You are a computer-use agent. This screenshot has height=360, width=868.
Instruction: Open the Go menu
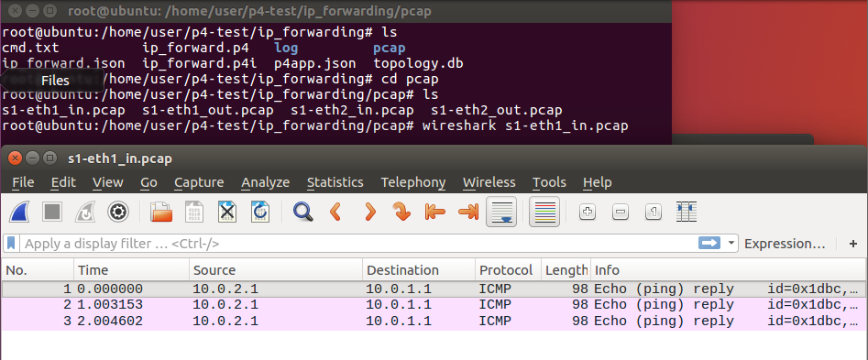click(x=148, y=182)
